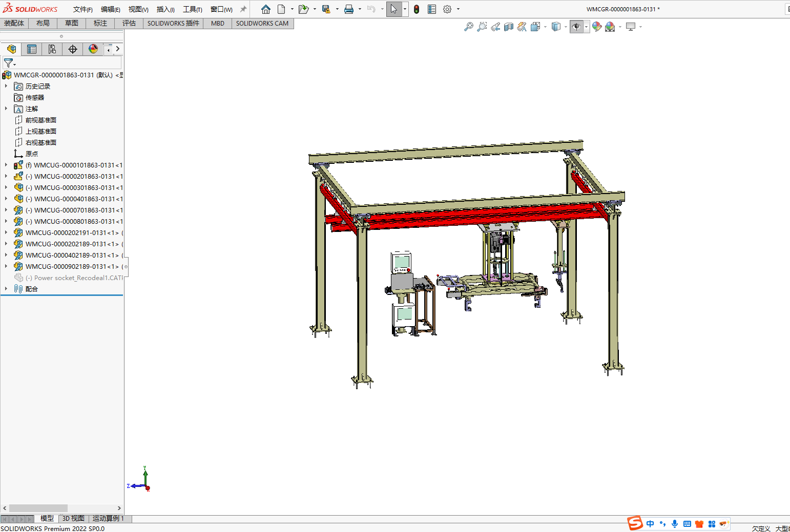The width and height of the screenshot is (790, 532).
Task: Open the DisplayManager colored-sphere tab
Action: pos(93,49)
